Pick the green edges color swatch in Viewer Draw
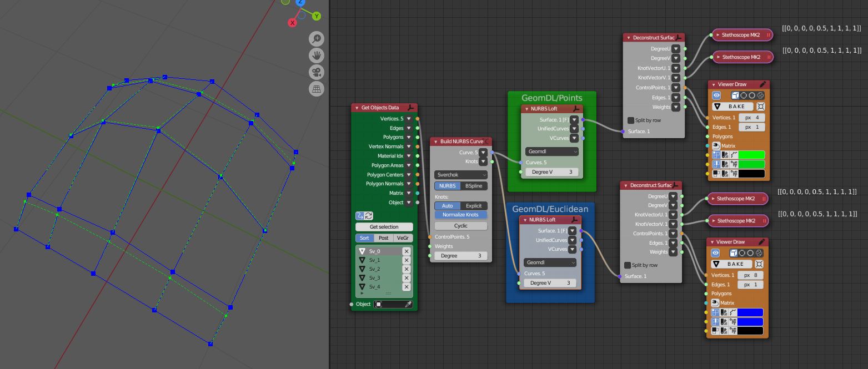 751,164
